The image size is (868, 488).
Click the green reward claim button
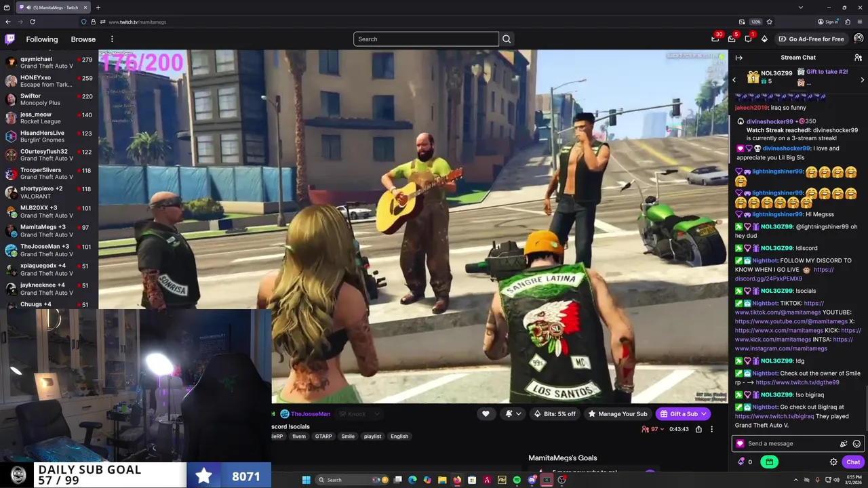769,462
